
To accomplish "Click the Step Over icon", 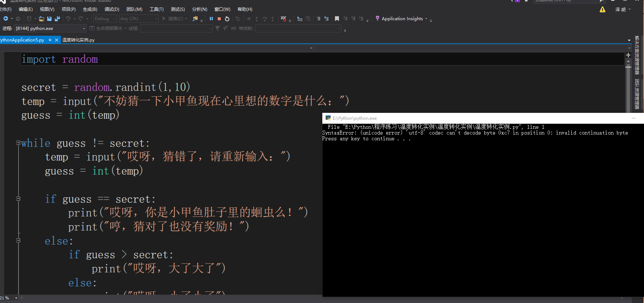I will [265, 19].
